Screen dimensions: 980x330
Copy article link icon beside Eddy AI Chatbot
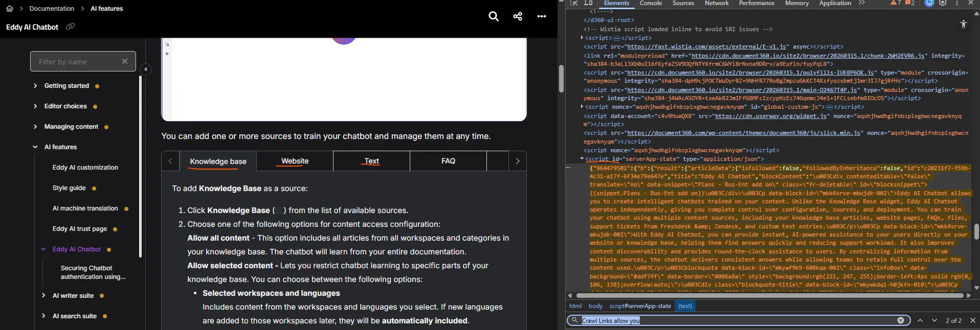(71, 27)
